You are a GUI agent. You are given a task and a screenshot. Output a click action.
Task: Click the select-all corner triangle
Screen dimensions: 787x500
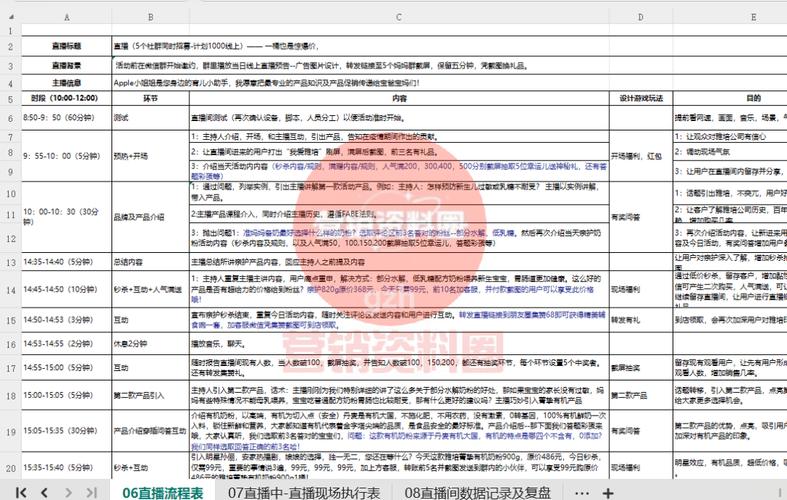pyautogui.click(x=11, y=17)
